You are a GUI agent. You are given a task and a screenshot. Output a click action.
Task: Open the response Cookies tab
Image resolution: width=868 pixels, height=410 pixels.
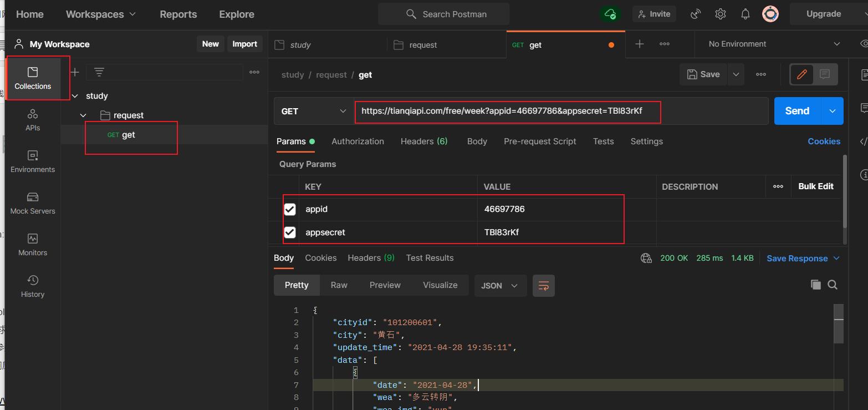321,258
